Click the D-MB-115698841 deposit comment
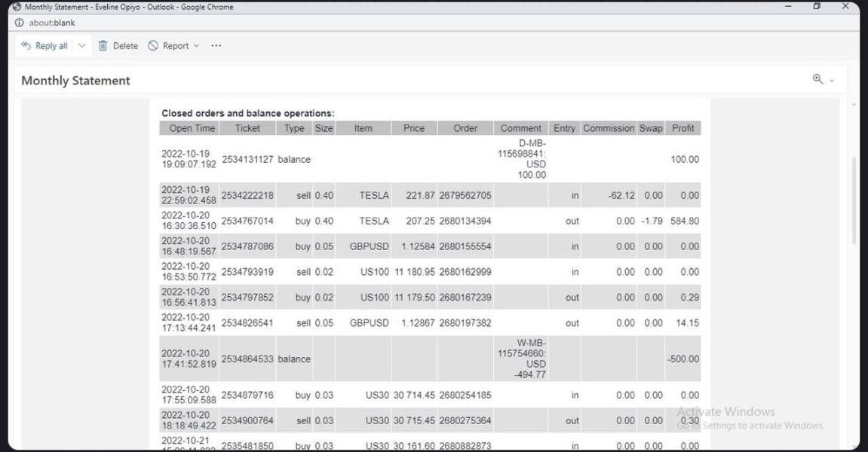This screenshot has height=452, width=868. click(x=521, y=159)
